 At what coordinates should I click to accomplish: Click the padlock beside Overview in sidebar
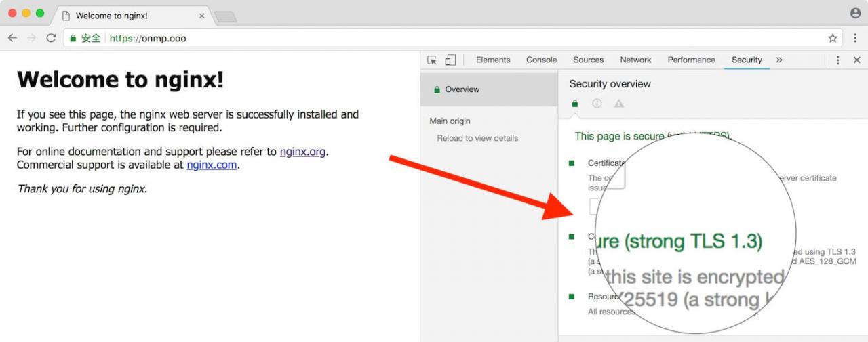(x=437, y=89)
